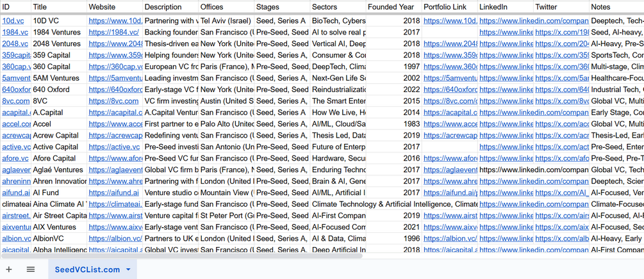Open the all sheets list icon
The height and width of the screenshot is (279, 644).
tap(31, 269)
